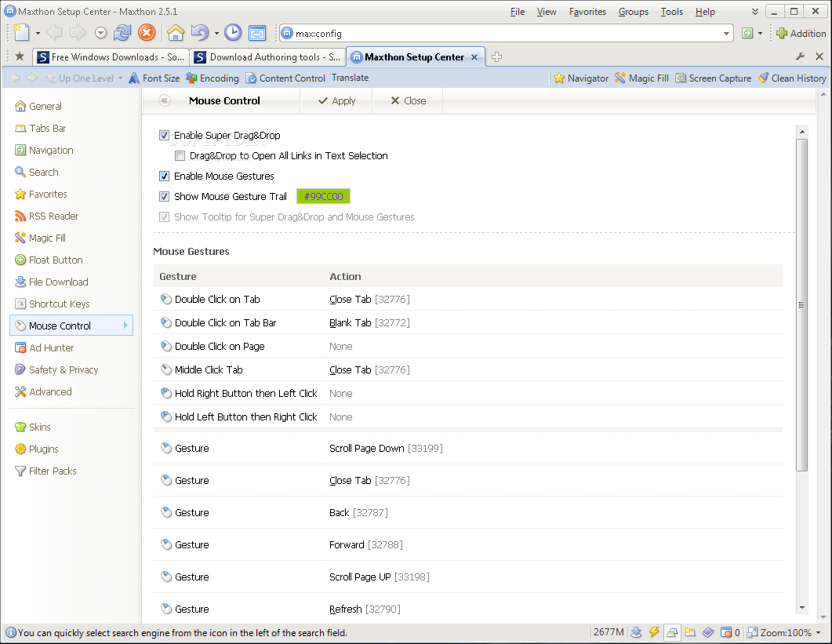832x644 pixels.
Task: Start Screen Capture tool
Action: 713,78
